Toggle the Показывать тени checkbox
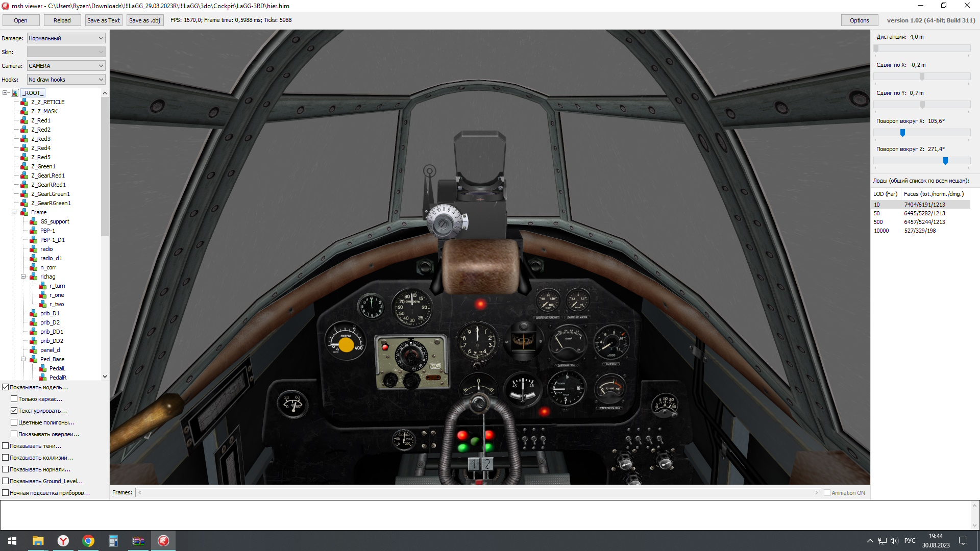The height and width of the screenshot is (551, 980). (x=6, y=446)
